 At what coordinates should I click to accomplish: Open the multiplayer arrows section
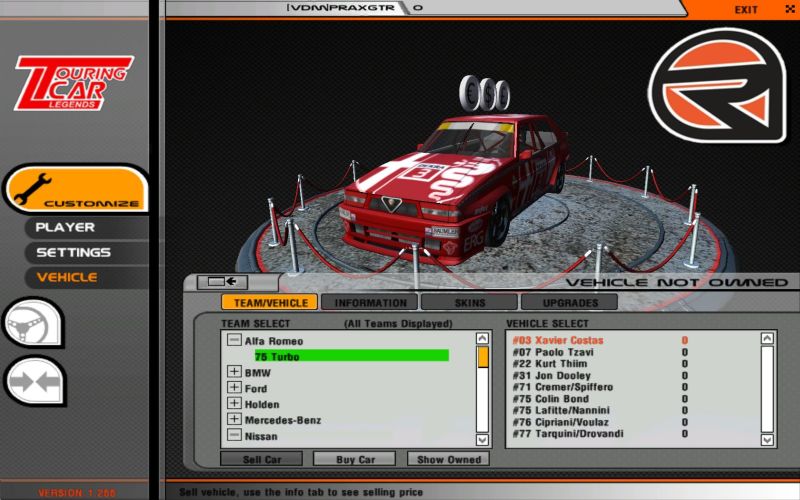tap(35, 382)
